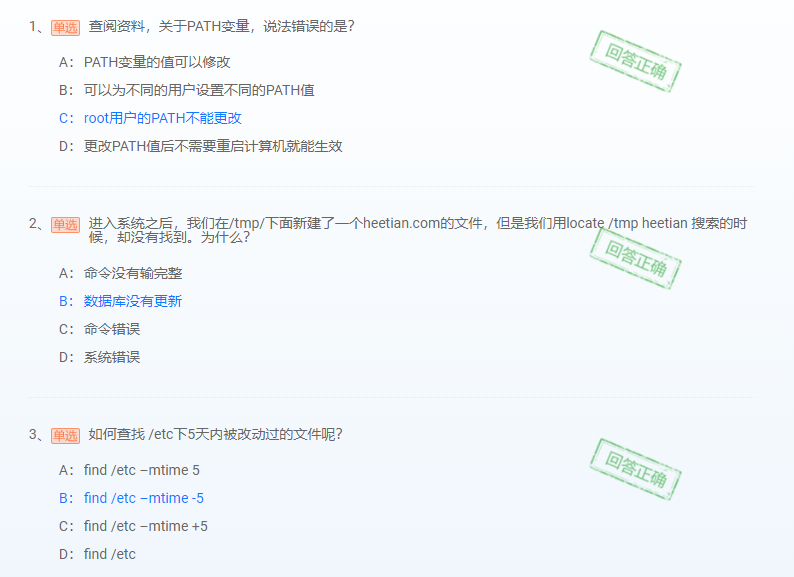The width and height of the screenshot is (794, 577).
Task: Click the 回答正确 stamp beside question 3
Action: pyautogui.click(x=635, y=469)
